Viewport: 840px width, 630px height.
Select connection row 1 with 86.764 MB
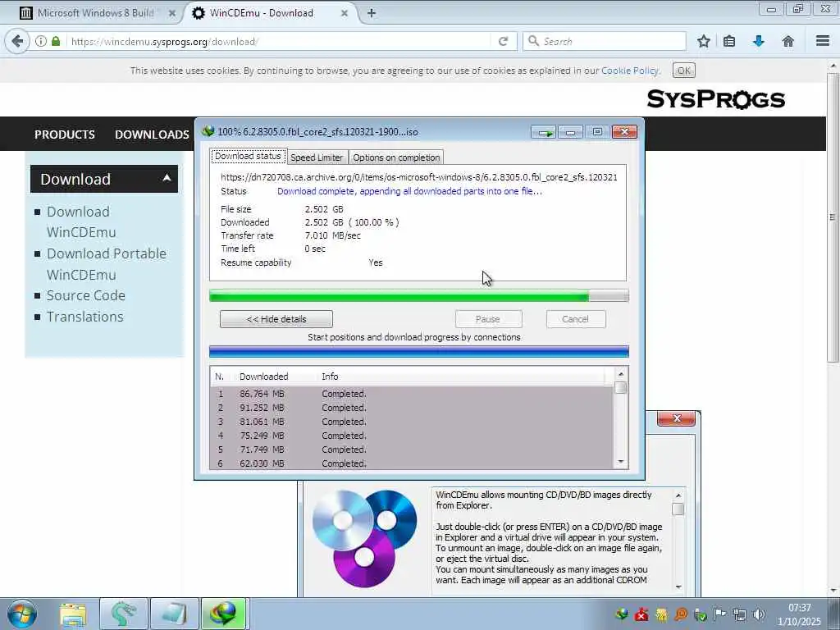point(412,394)
